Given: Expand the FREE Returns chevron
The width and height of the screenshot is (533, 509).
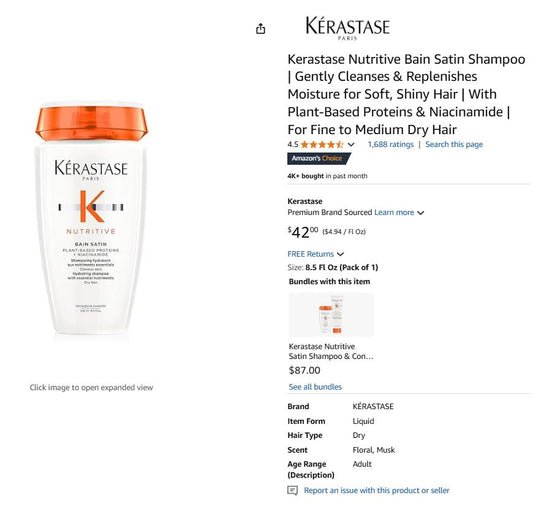Looking at the screenshot, I should (x=341, y=254).
